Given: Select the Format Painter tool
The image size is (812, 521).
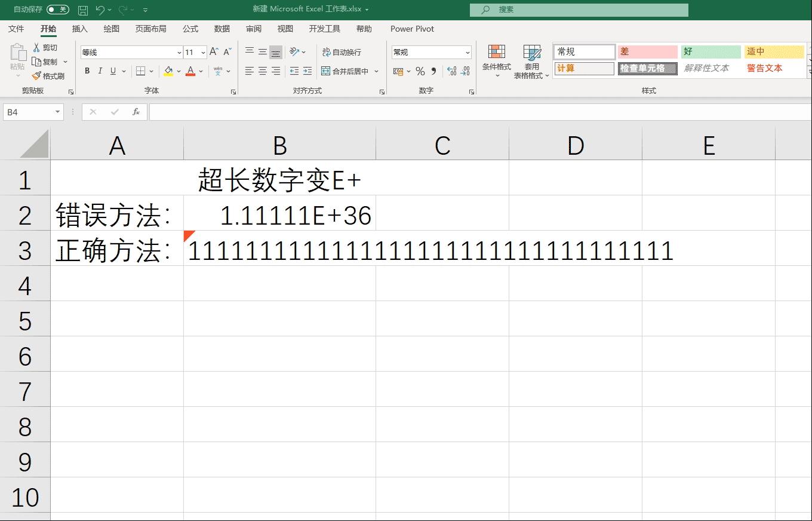Looking at the screenshot, I should (x=48, y=75).
